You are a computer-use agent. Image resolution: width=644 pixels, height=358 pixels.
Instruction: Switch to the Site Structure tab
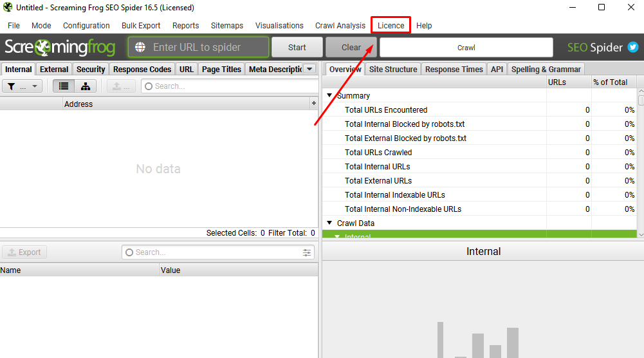click(393, 69)
